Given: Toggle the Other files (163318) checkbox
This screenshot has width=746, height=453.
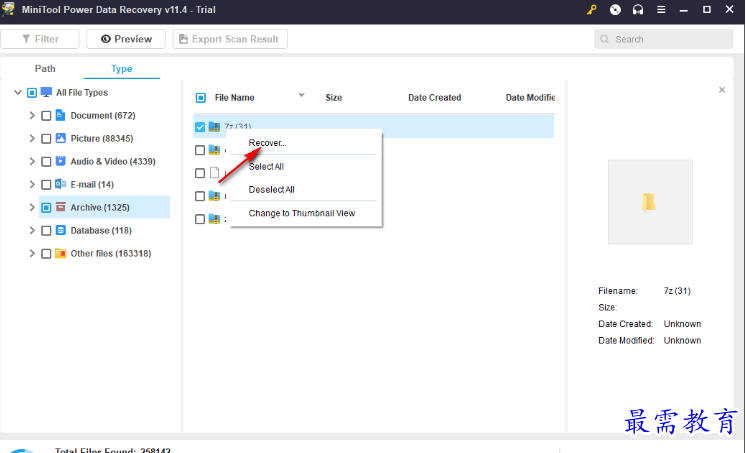Looking at the screenshot, I should click(46, 254).
